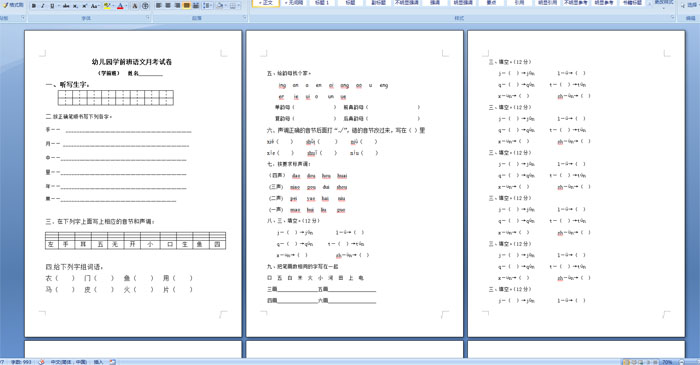Align the paragraph to the left
This screenshot has width=700, height=365.
[159, 6]
